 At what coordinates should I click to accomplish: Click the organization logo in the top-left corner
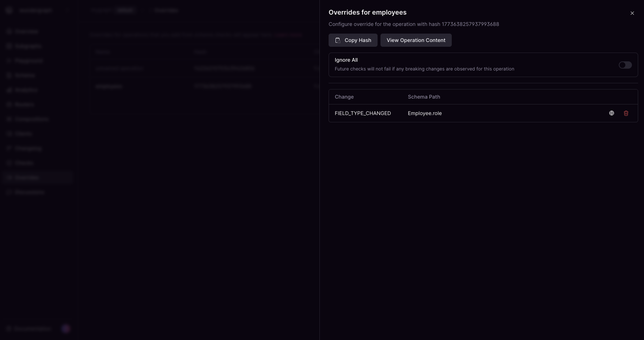pyautogui.click(x=9, y=10)
